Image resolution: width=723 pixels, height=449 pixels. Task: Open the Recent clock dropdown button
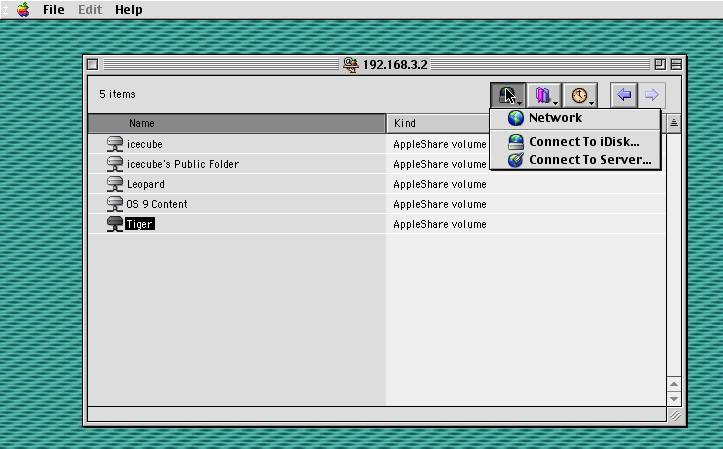click(581, 95)
